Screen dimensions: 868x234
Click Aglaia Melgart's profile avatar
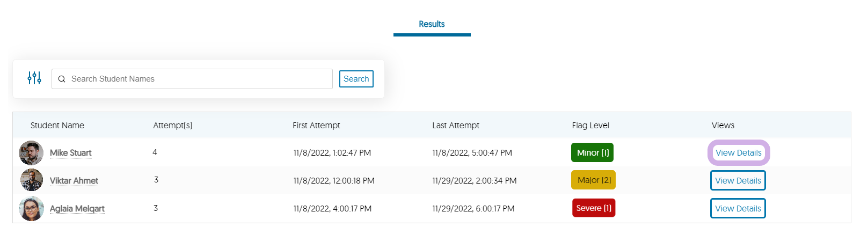coord(31,209)
